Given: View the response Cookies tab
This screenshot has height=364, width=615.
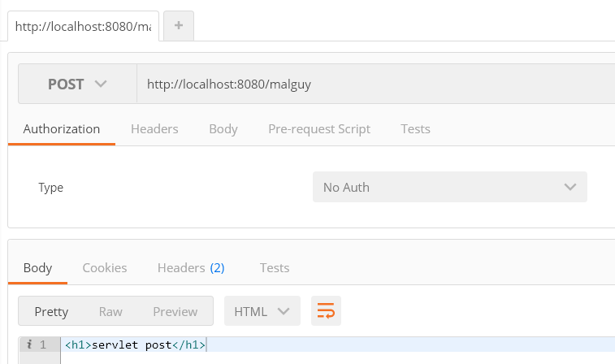Looking at the screenshot, I should (105, 267).
